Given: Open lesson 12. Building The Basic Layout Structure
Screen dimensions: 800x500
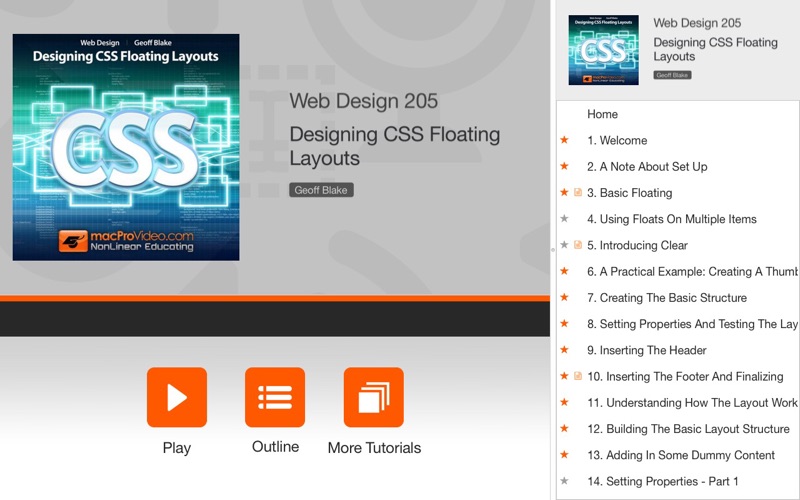Looking at the screenshot, I should [688, 429].
